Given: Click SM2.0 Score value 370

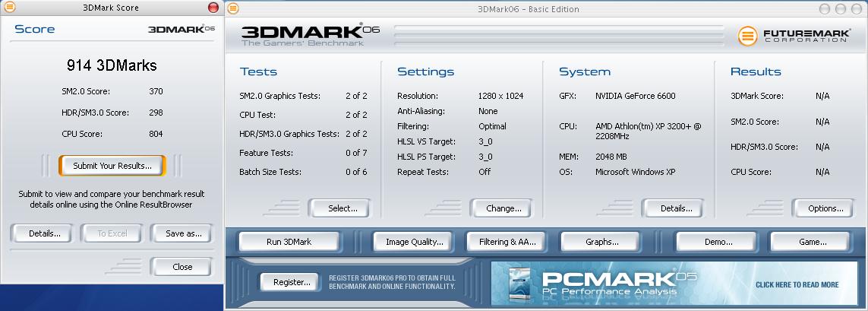Looking at the screenshot, I should point(156,91).
